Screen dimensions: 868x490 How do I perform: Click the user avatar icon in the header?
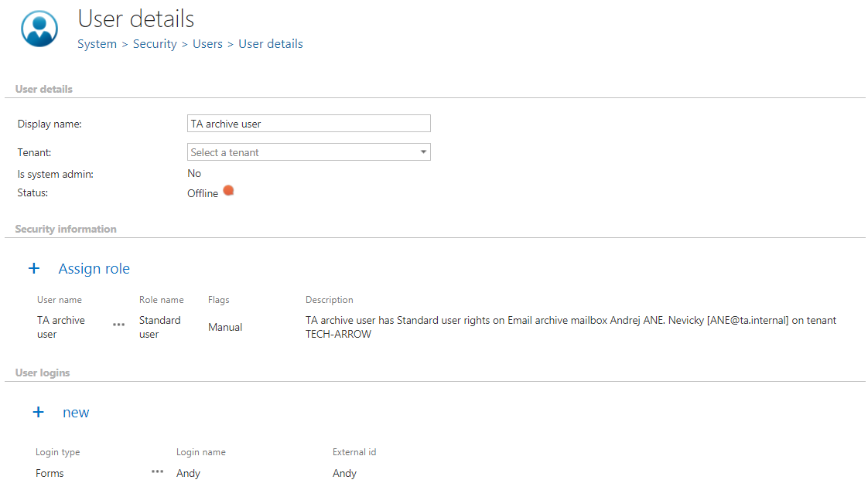[x=39, y=29]
